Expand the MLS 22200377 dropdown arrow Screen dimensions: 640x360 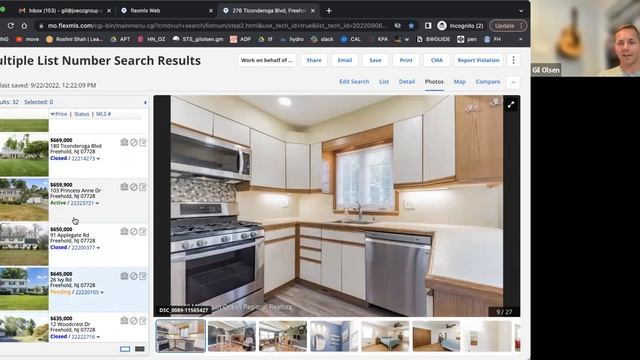[x=98, y=248]
